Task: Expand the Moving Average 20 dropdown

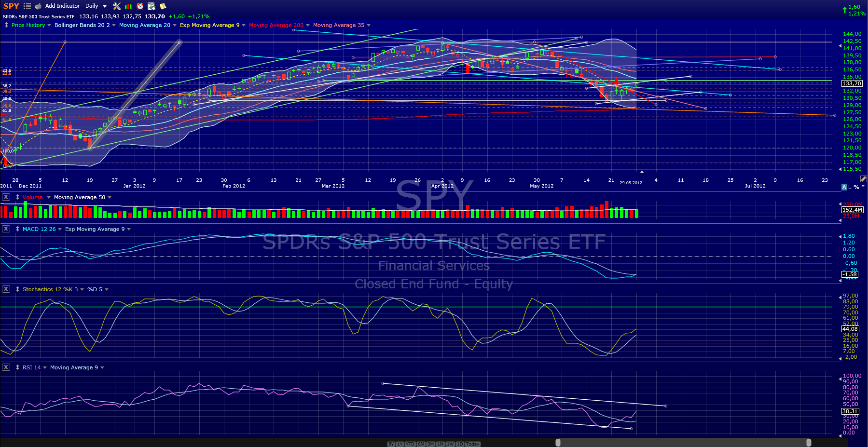Action: click(x=175, y=25)
